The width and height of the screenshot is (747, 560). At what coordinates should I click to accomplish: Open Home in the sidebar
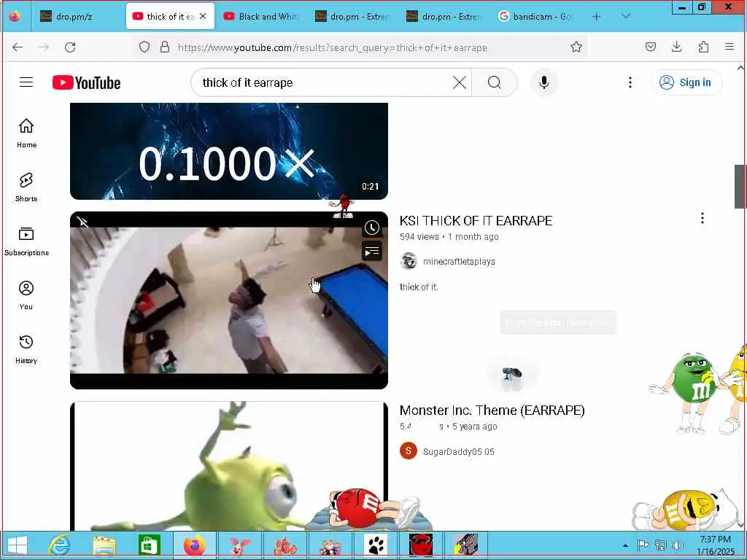pos(26,133)
